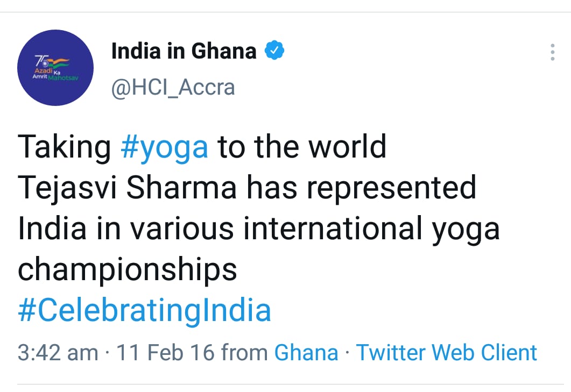
Task: Select the name Tejasvi Sharma in the tweet
Action: pyautogui.click(x=127, y=188)
